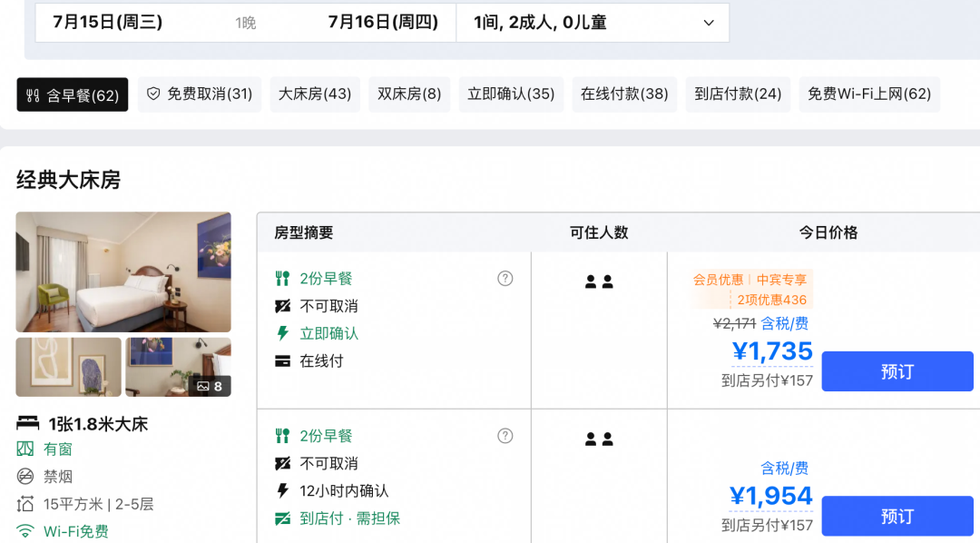This screenshot has height=543, width=980.
Task: Open check-out date 7月16日(周四)
Action: point(383,23)
